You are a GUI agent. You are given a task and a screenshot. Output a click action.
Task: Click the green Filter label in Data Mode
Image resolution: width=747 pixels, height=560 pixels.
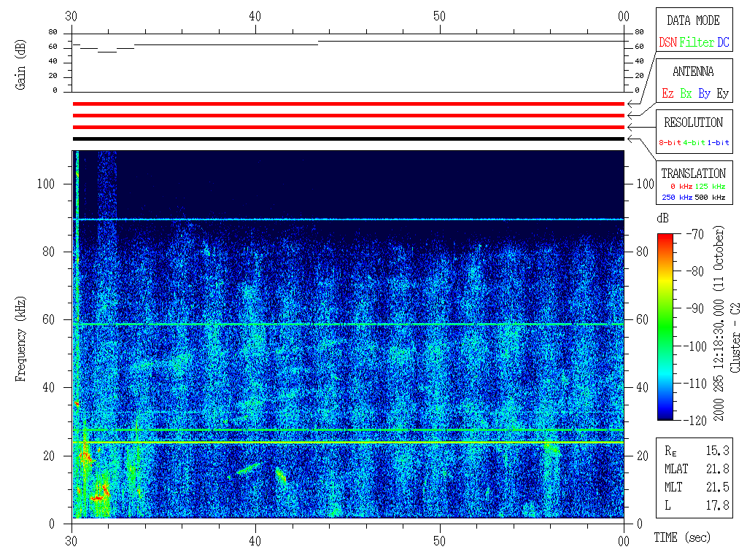pos(697,43)
